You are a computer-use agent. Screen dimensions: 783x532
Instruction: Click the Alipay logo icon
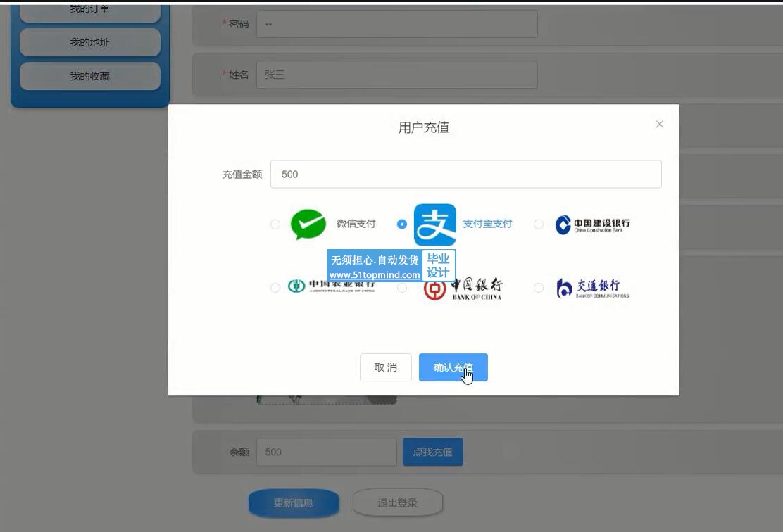[435, 224]
